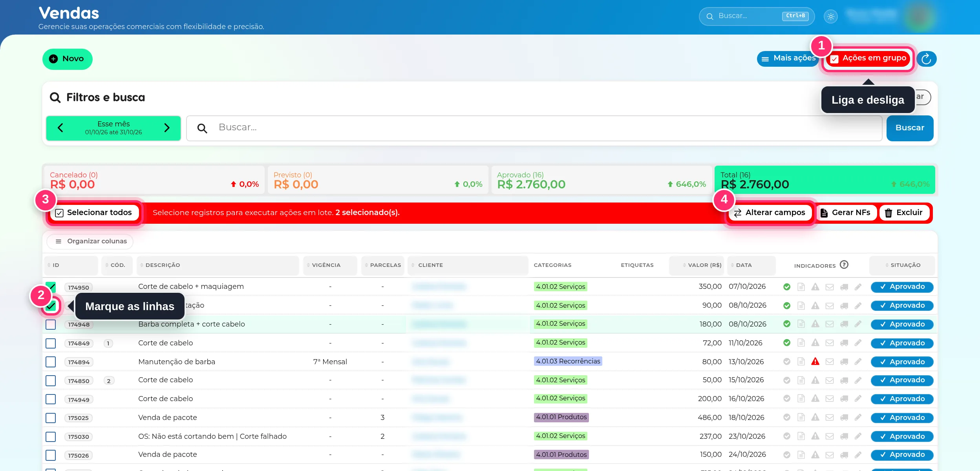Click the blue Buscar button
This screenshot has height=471, width=980.
pos(910,128)
